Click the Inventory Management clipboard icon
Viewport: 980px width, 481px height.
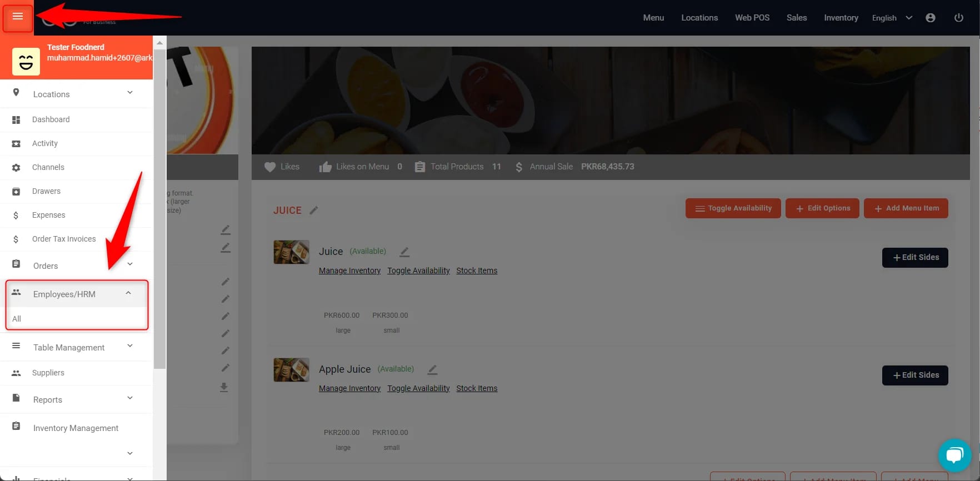[x=16, y=427]
